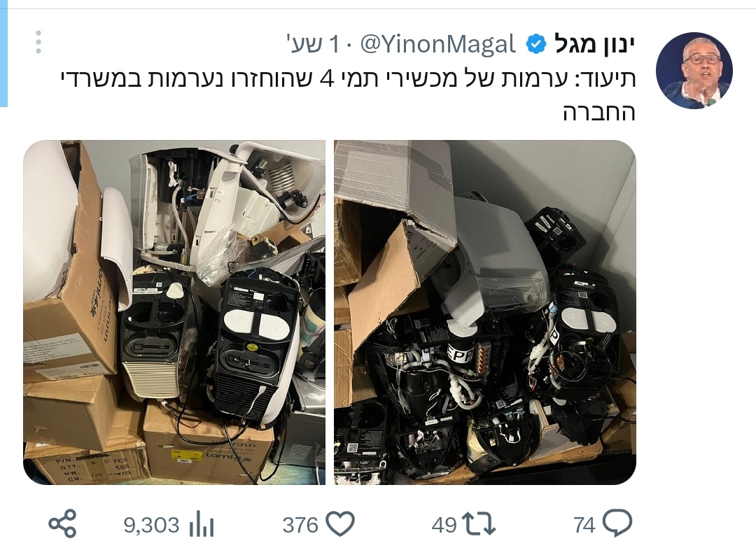Viewport: 756px width, 555px height.
Task: Click the 49 reposts count
Action: tap(444, 525)
